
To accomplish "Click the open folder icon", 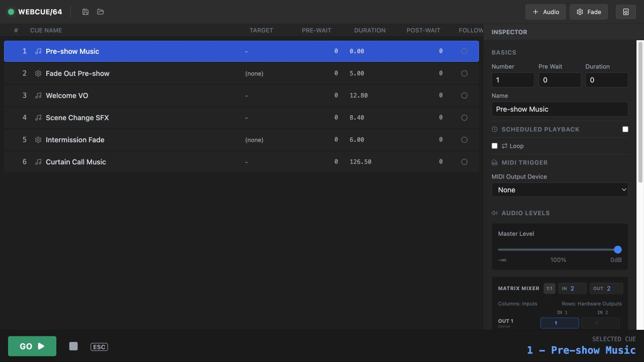I will tap(101, 12).
